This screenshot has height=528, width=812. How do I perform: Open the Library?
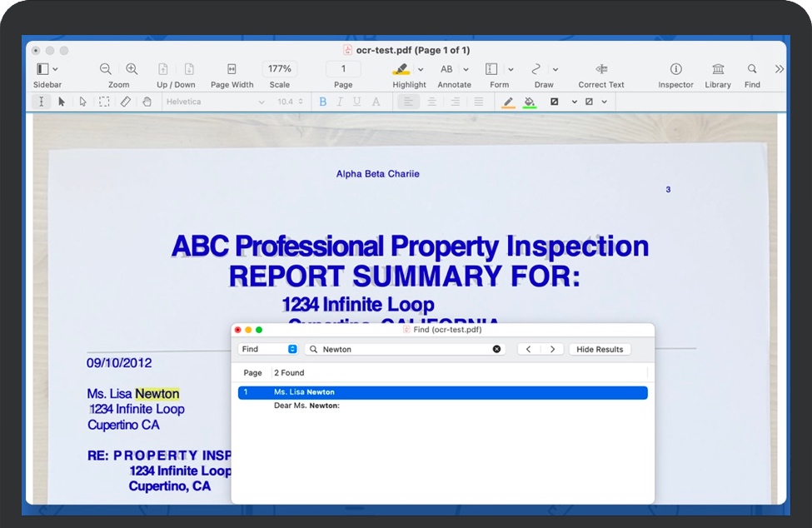(718, 69)
